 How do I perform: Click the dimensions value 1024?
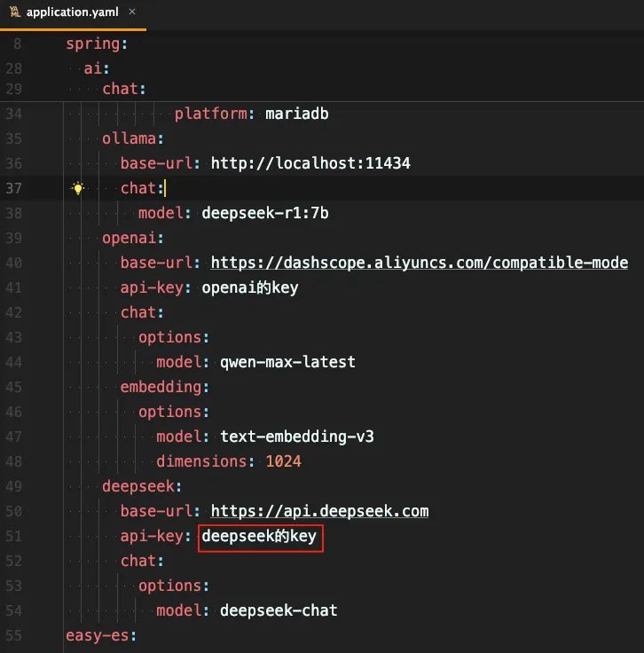(283, 461)
